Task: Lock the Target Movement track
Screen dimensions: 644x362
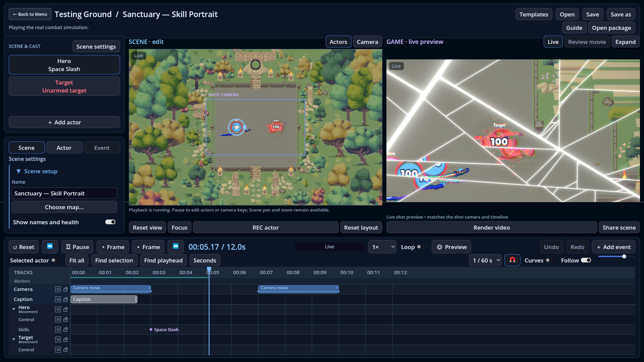Action: pyautogui.click(x=66, y=340)
